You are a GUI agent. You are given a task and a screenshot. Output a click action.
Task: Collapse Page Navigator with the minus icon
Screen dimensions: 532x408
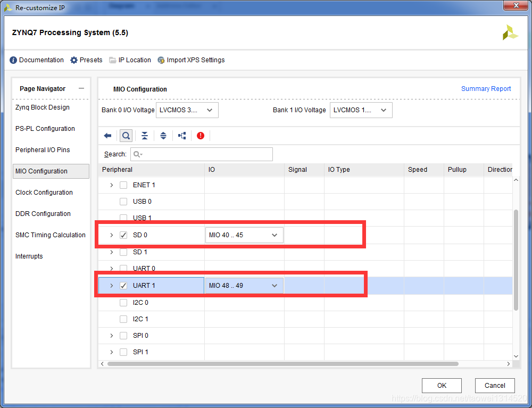pyautogui.click(x=81, y=88)
